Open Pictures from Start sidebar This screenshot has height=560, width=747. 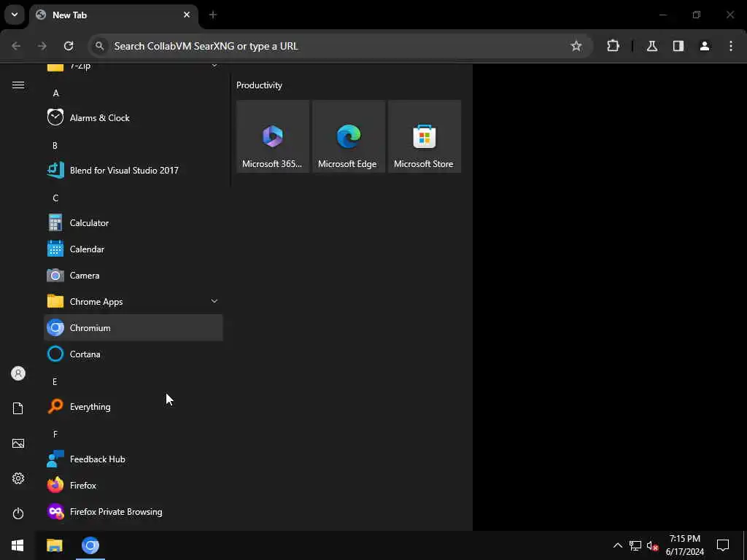pyautogui.click(x=18, y=443)
